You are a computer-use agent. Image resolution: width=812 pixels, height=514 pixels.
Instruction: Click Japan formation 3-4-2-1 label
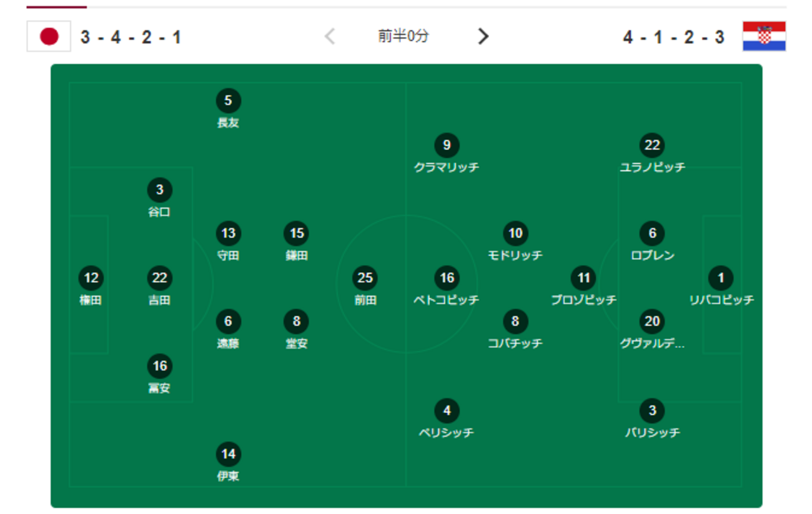pos(131,37)
